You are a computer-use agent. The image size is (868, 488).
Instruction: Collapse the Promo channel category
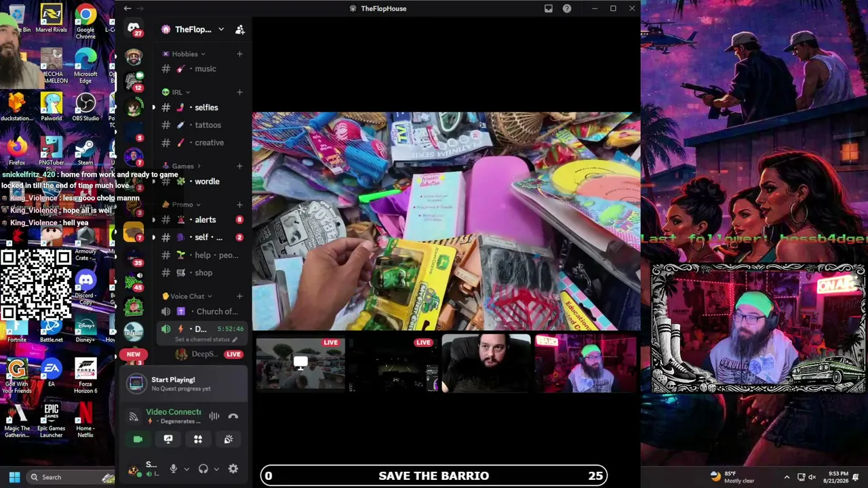(x=182, y=205)
